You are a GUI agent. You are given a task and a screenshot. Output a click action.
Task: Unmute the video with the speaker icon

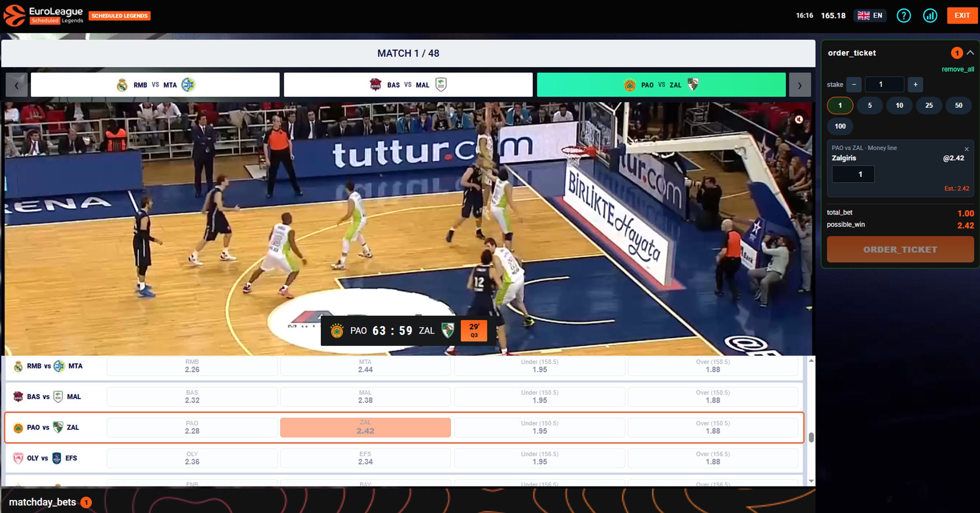799,120
